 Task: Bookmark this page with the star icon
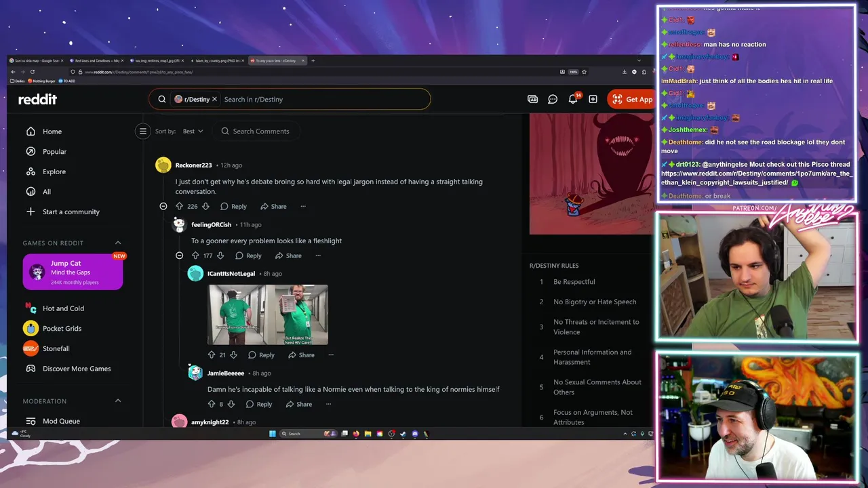[584, 72]
